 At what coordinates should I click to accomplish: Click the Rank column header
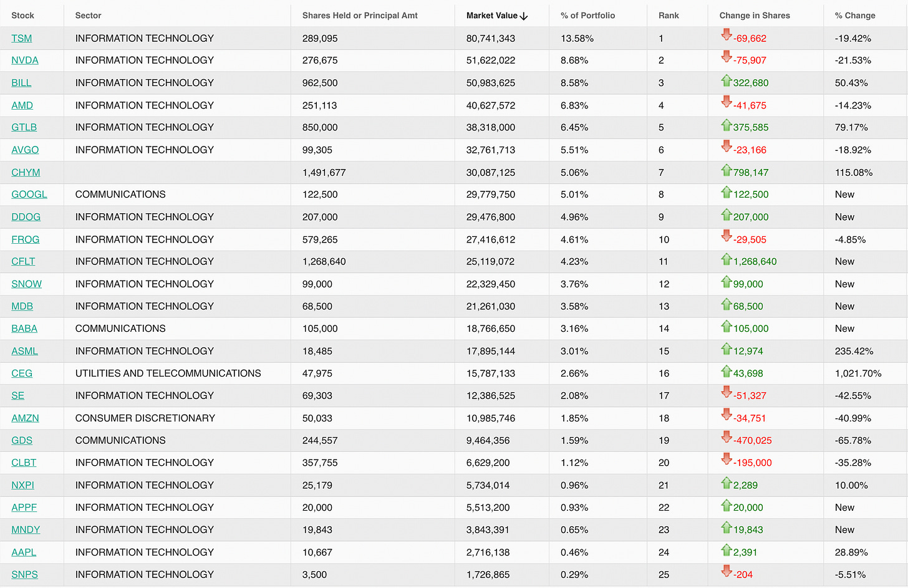tap(669, 16)
